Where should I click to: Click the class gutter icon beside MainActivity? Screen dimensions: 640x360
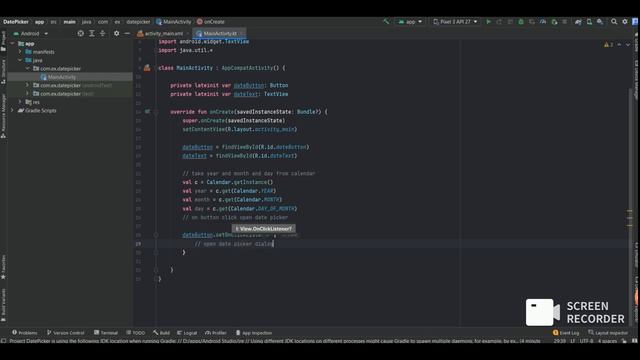pyautogui.click(x=147, y=68)
